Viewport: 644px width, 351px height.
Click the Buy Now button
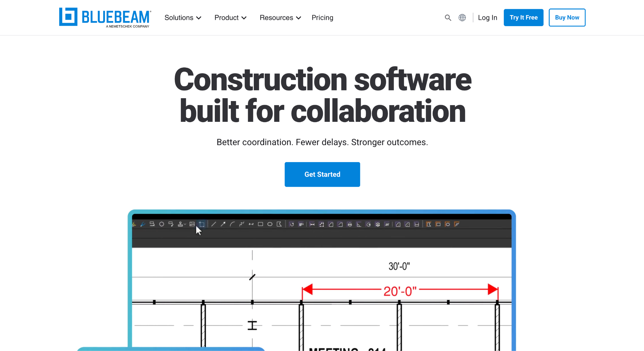(x=567, y=18)
